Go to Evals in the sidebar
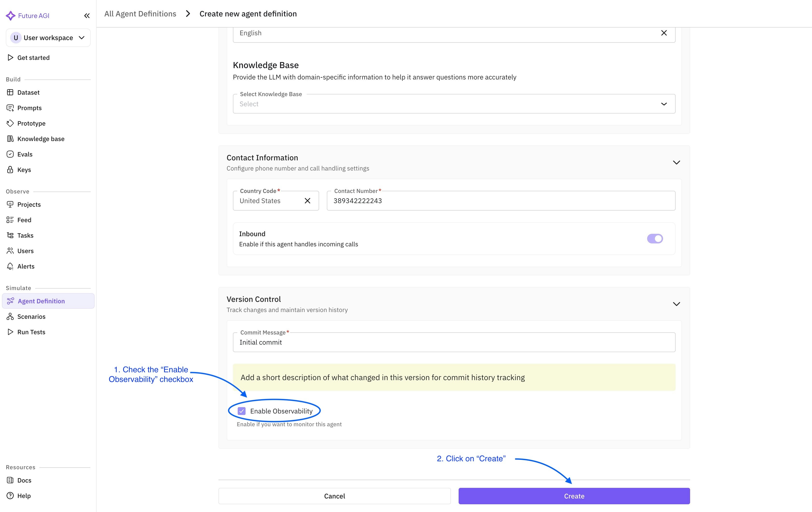Image resolution: width=812 pixels, height=512 pixels. pos(25,154)
